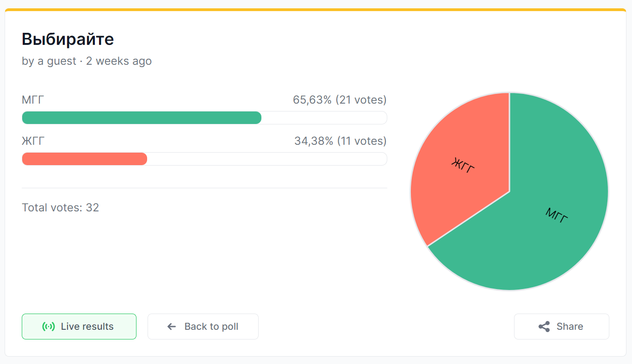Click the 'by a guest' author text
Screen dimensions: 632x364
tap(49, 61)
